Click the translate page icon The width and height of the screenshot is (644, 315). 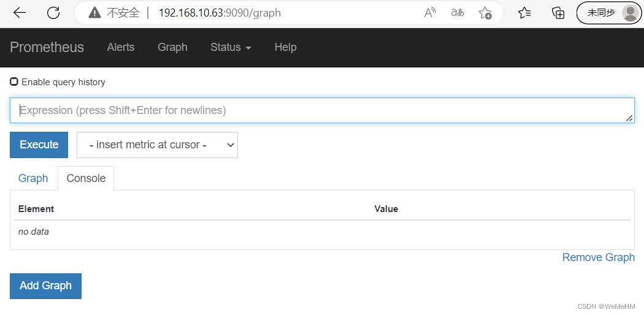coord(457,13)
